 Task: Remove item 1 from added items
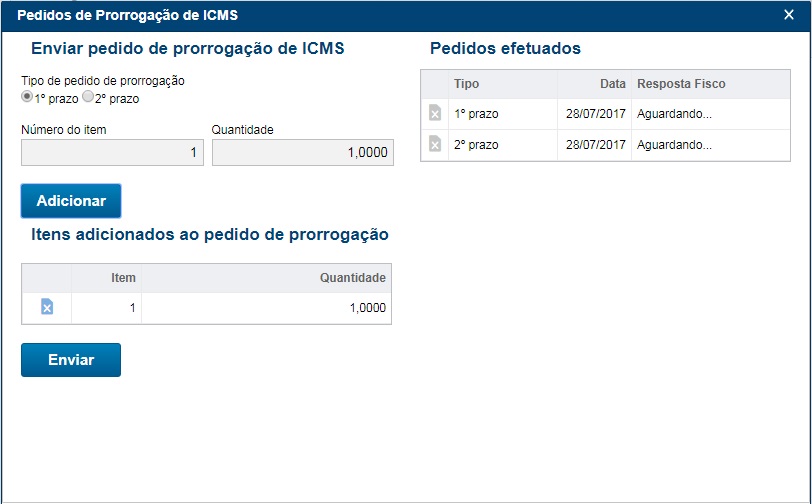tap(47, 308)
